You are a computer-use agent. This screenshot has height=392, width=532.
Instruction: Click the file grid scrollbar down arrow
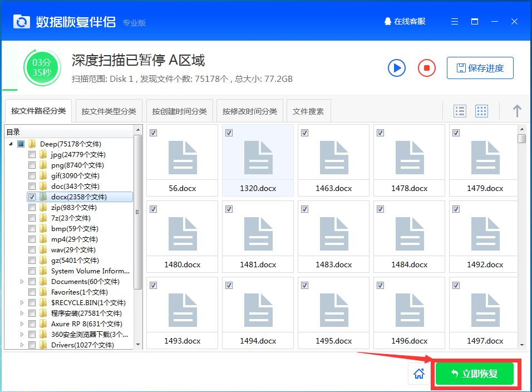[522, 345]
